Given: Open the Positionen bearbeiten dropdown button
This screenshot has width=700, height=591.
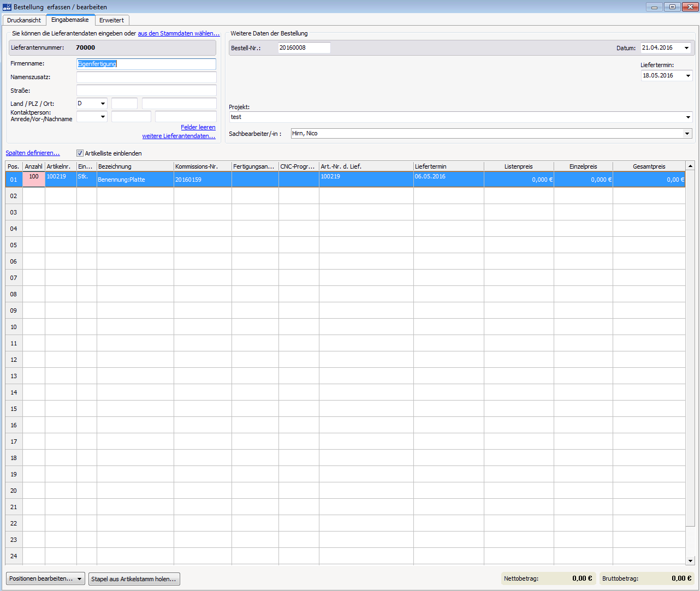Looking at the screenshot, I should 46,578.
